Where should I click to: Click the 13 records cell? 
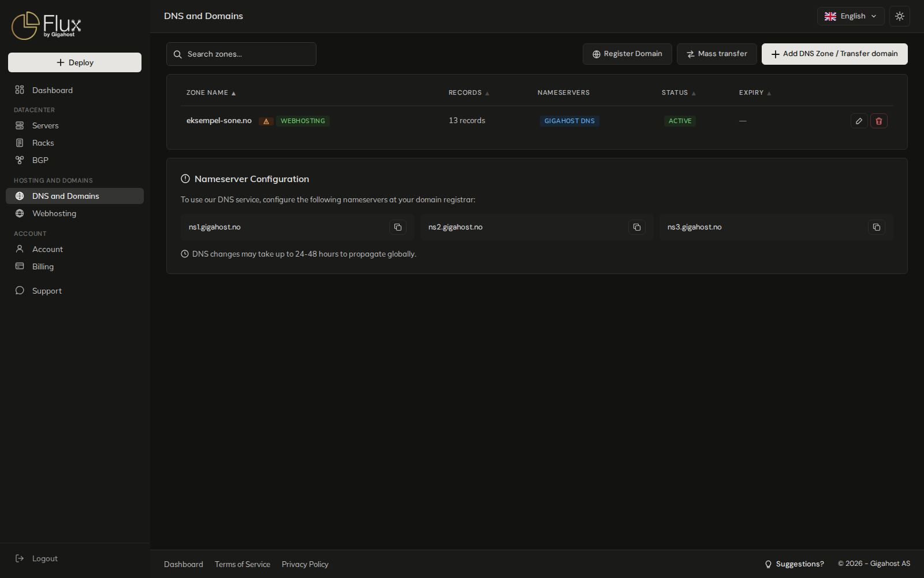tap(467, 121)
